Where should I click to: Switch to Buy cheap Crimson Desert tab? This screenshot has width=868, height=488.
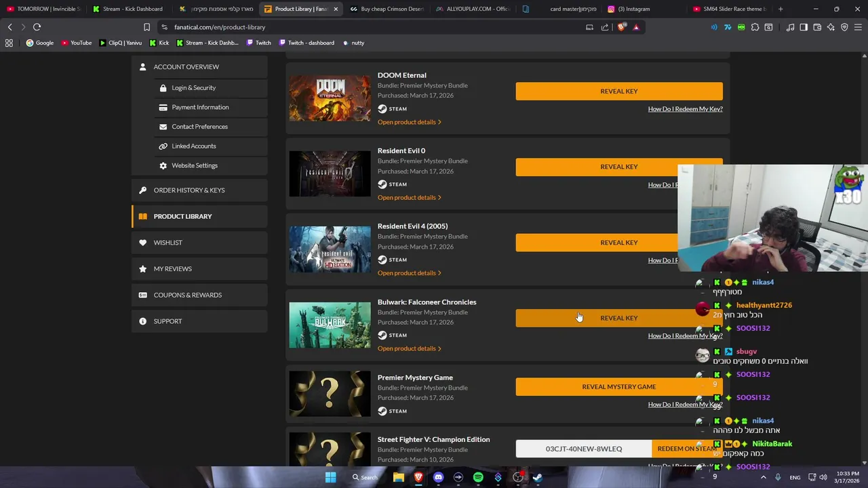387,9
